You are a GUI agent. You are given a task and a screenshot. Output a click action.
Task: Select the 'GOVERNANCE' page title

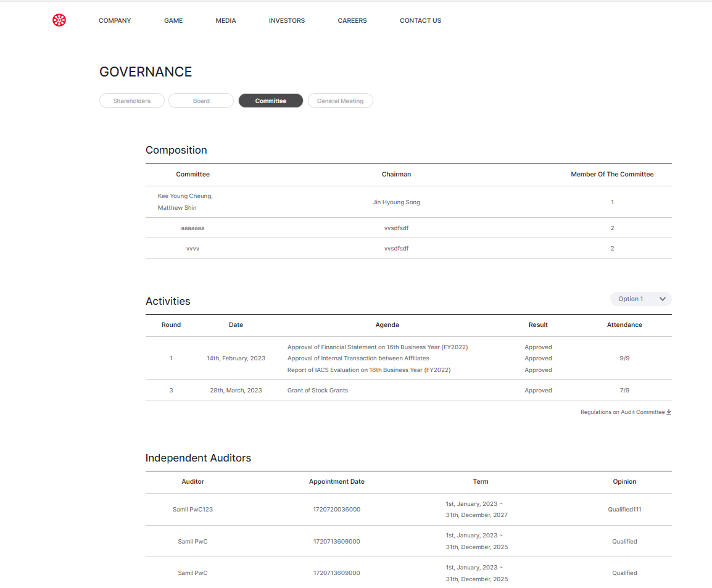click(x=146, y=72)
